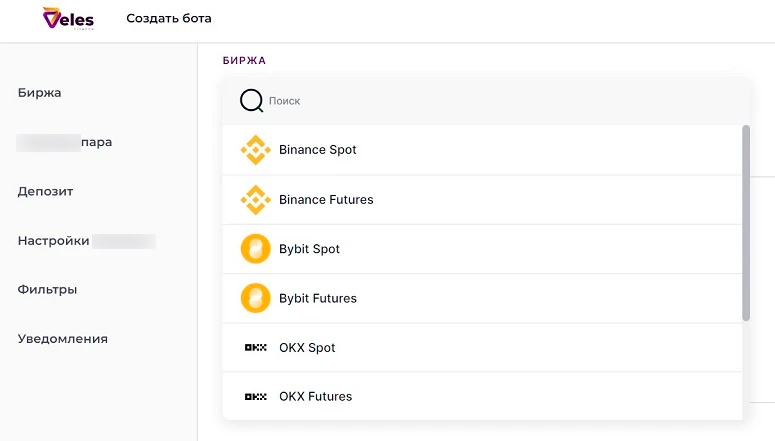Image resolution: width=775 pixels, height=441 pixels.
Task: Go to the Депозит sidebar section
Action: 46,191
